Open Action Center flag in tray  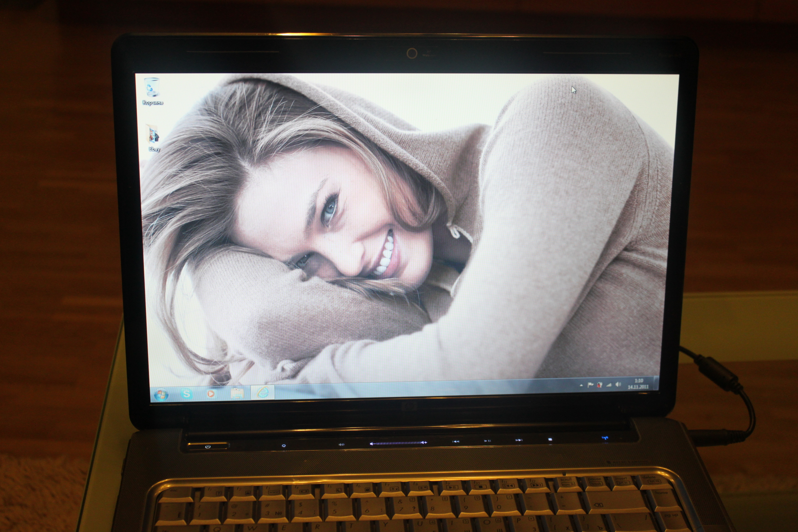pyautogui.click(x=590, y=385)
